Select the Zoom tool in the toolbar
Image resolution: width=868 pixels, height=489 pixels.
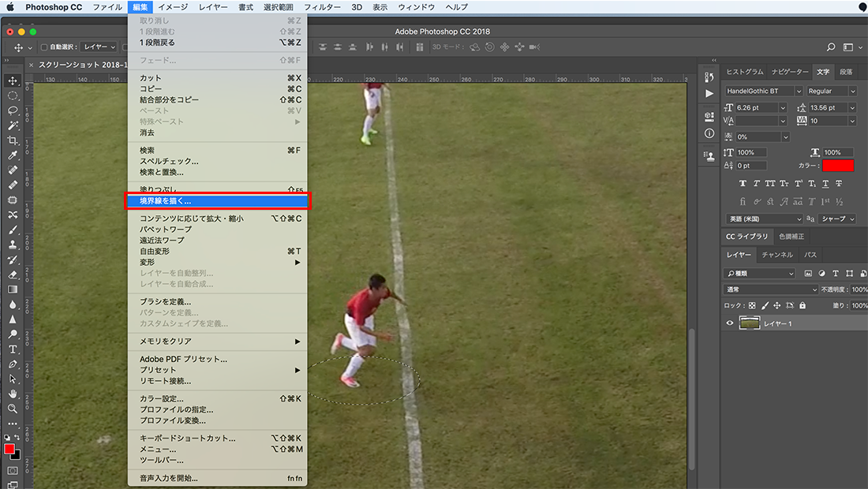point(13,409)
